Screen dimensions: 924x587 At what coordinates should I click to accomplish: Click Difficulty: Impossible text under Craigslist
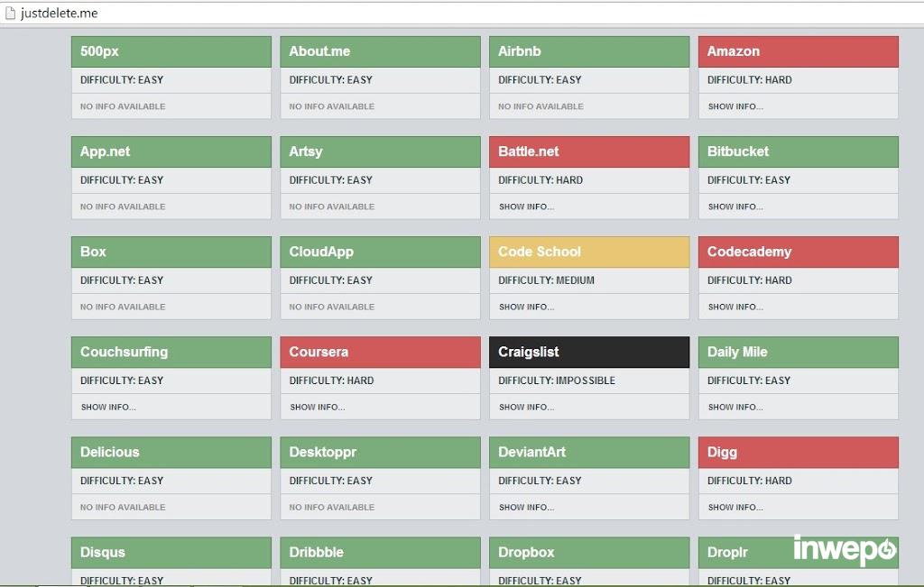pos(557,381)
